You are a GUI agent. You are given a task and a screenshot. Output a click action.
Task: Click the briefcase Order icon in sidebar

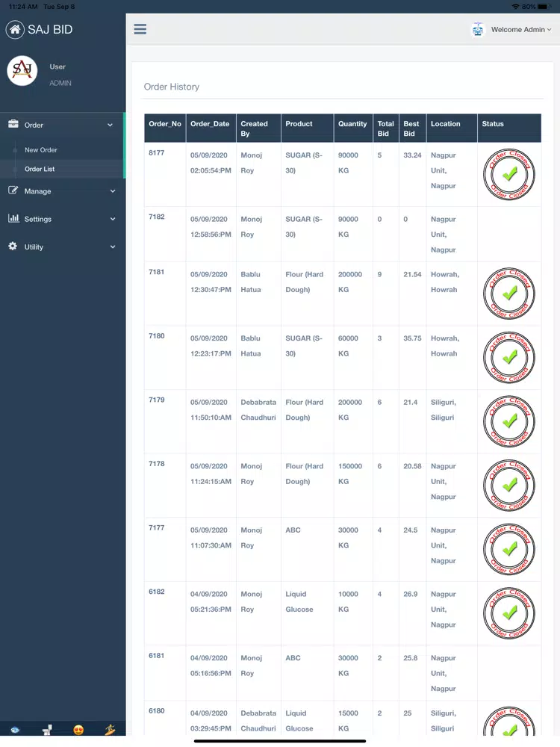click(13, 124)
